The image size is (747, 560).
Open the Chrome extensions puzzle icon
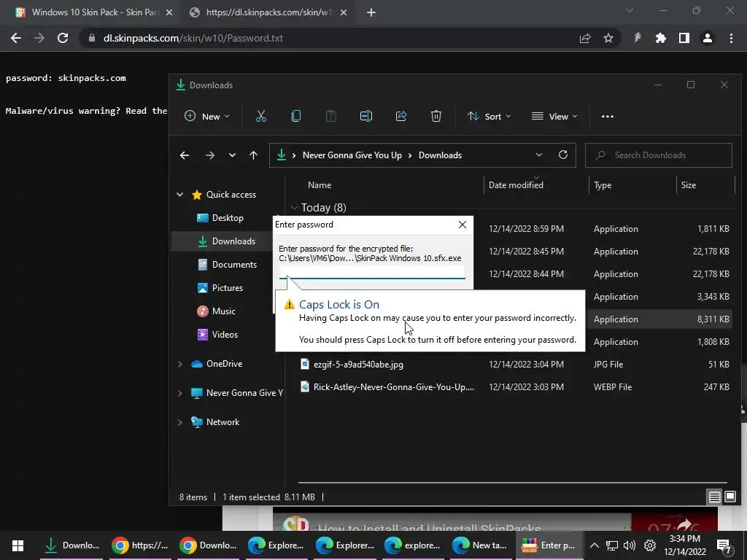click(661, 38)
